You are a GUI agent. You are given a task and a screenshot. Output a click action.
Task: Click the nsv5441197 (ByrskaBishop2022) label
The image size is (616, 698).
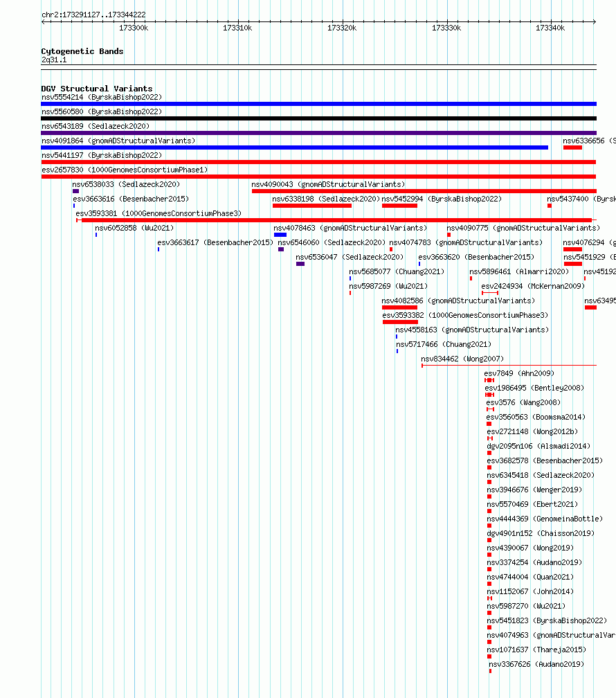coord(102,155)
